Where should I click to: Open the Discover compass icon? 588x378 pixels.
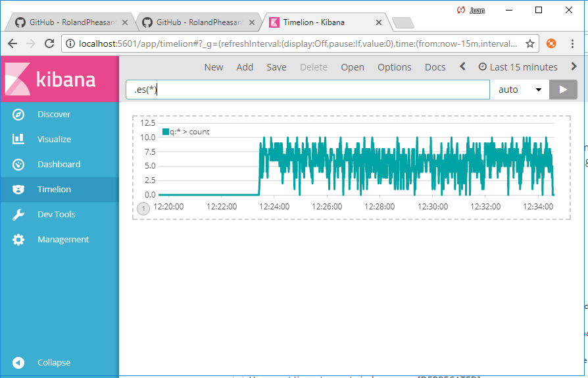coord(18,115)
